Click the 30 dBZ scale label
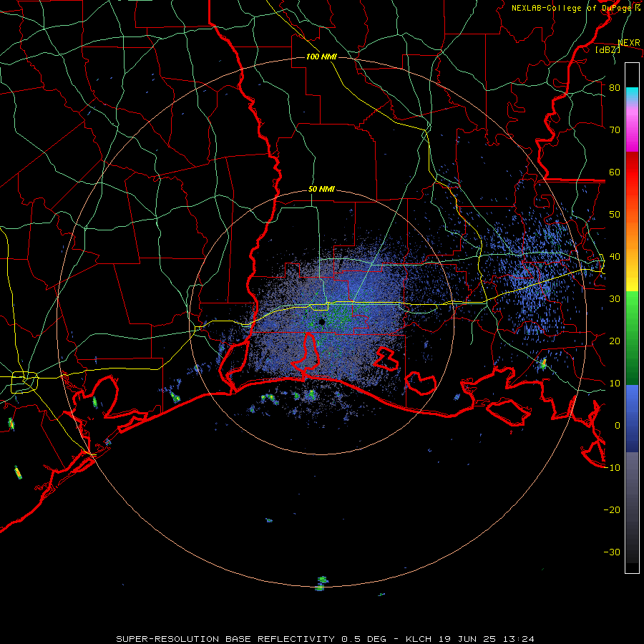 pos(615,299)
